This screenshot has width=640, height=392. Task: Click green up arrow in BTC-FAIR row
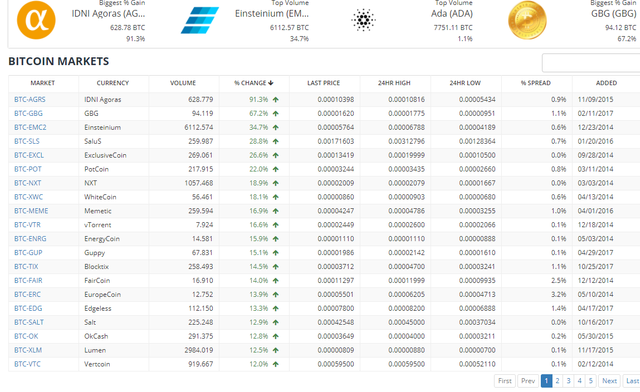pyautogui.click(x=276, y=281)
